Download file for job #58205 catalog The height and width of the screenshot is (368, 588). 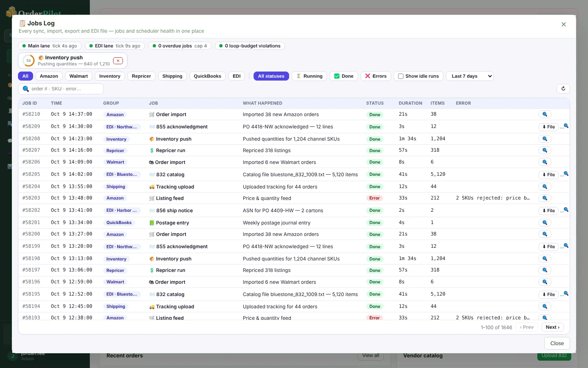click(x=548, y=175)
